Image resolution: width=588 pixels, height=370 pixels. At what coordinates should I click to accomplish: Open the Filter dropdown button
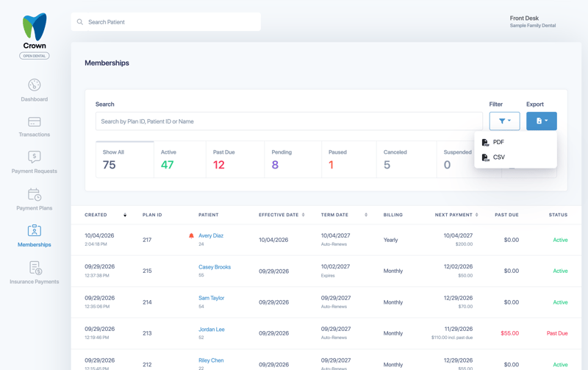[504, 121]
